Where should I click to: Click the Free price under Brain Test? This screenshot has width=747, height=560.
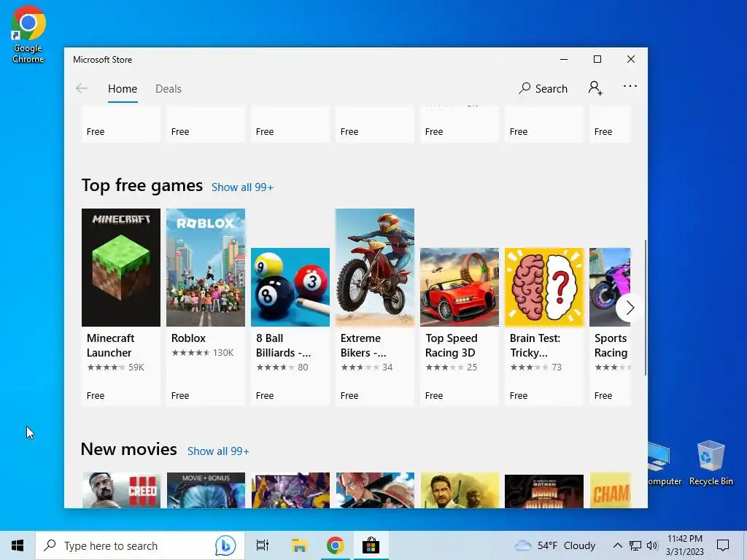[519, 396]
